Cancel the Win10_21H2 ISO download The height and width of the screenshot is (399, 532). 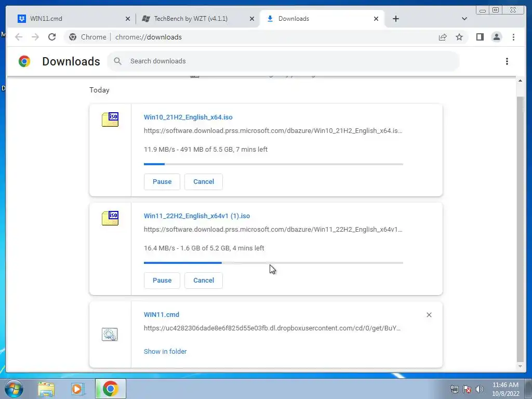[x=204, y=181]
